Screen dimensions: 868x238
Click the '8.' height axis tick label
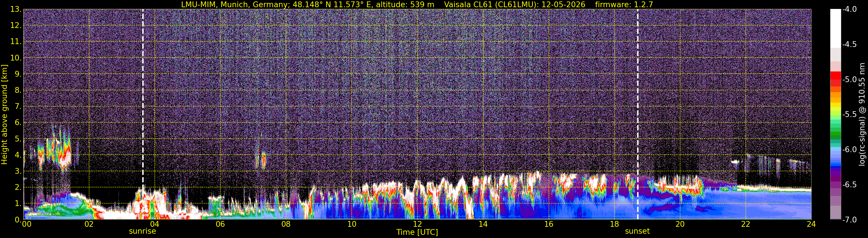(x=18, y=90)
